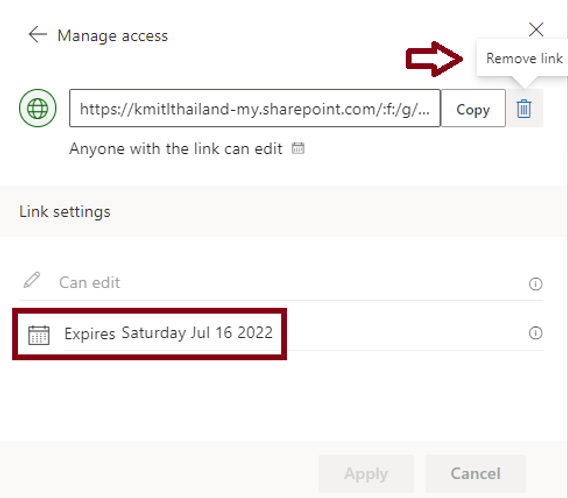This screenshot has width=568, height=498.
Task: Click the 'Manage access' title
Action: tap(113, 36)
